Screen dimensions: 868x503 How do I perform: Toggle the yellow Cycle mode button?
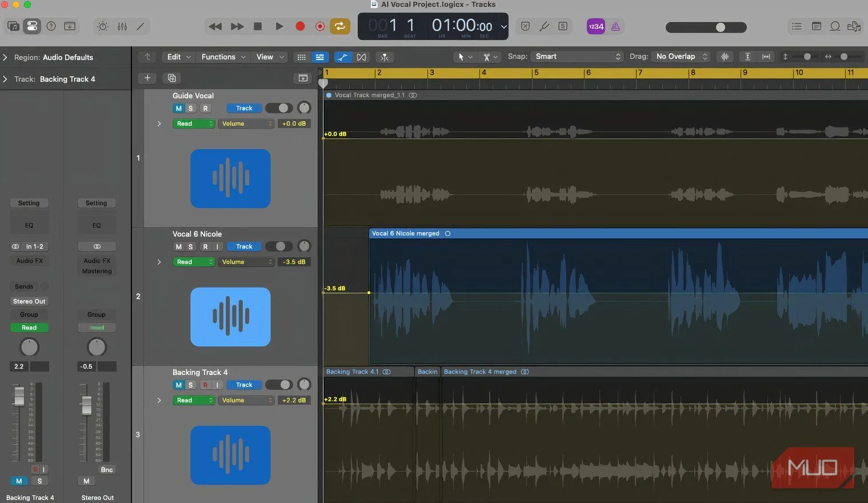point(340,26)
